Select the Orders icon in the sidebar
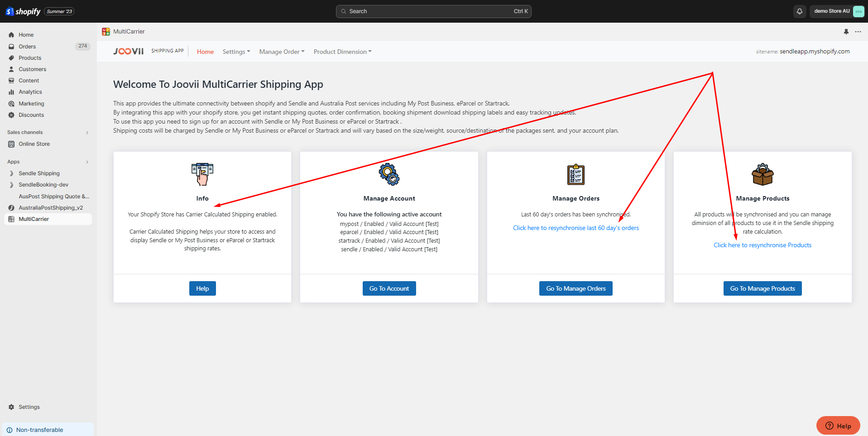 (11, 46)
